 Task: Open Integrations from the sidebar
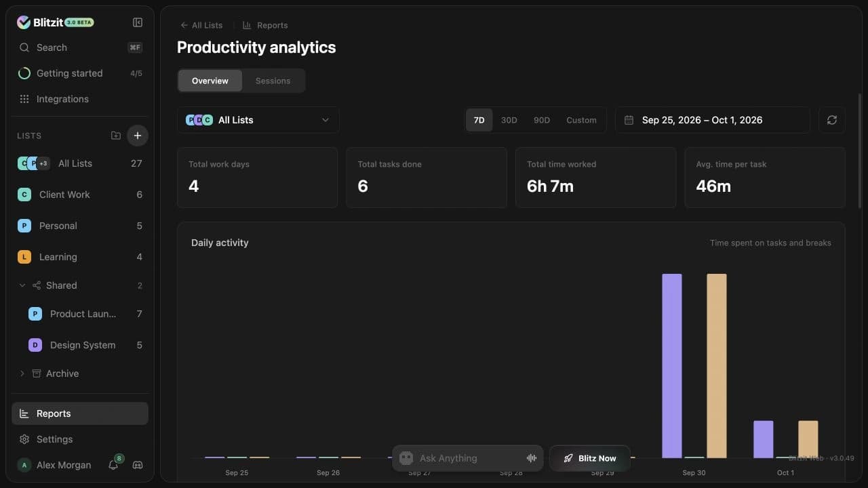point(80,99)
